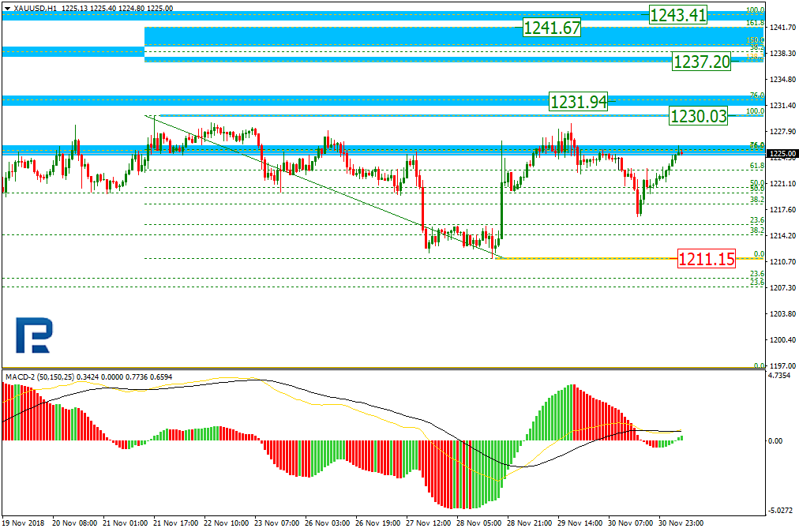
Task: Click the 30 Nov 07:00 time label
Action: pyautogui.click(x=630, y=523)
